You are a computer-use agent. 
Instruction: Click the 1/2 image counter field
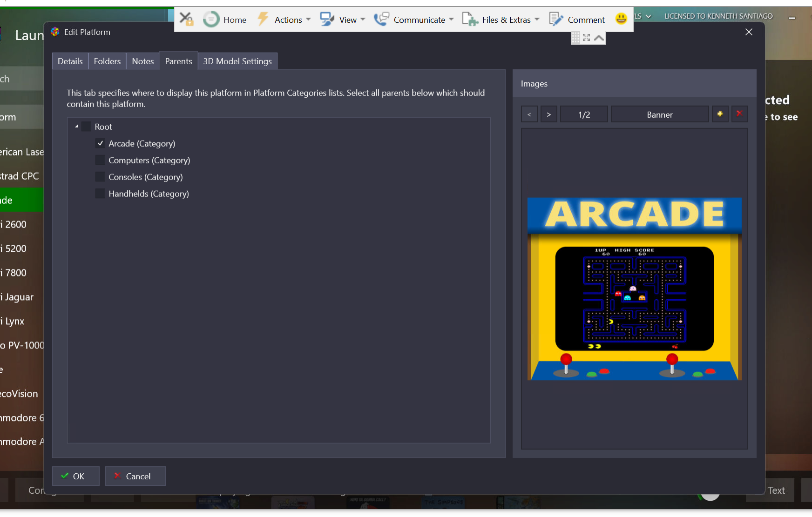coord(584,114)
